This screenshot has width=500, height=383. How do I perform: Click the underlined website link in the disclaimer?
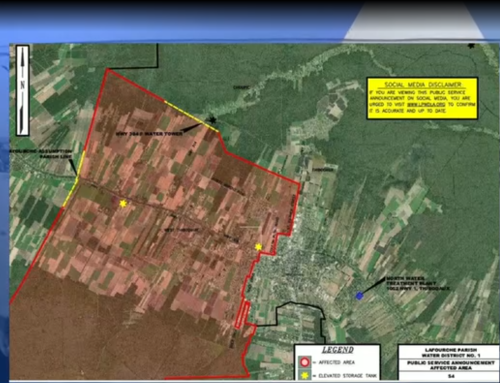pyautogui.click(x=426, y=105)
